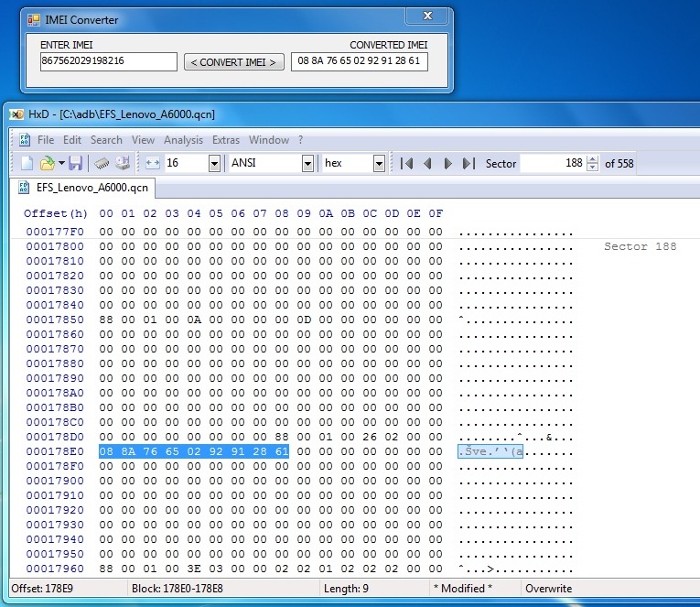
Task: Go to first sector button
Action: point(406,164)
